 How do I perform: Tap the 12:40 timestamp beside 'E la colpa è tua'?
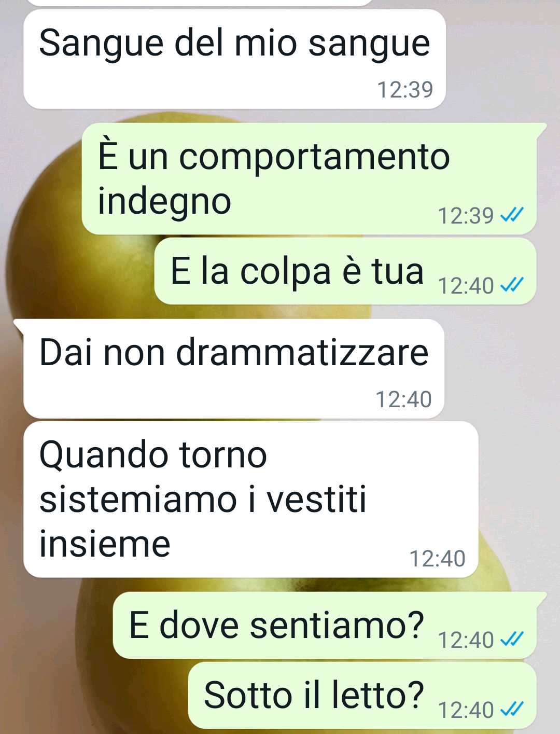click(466, 286)
